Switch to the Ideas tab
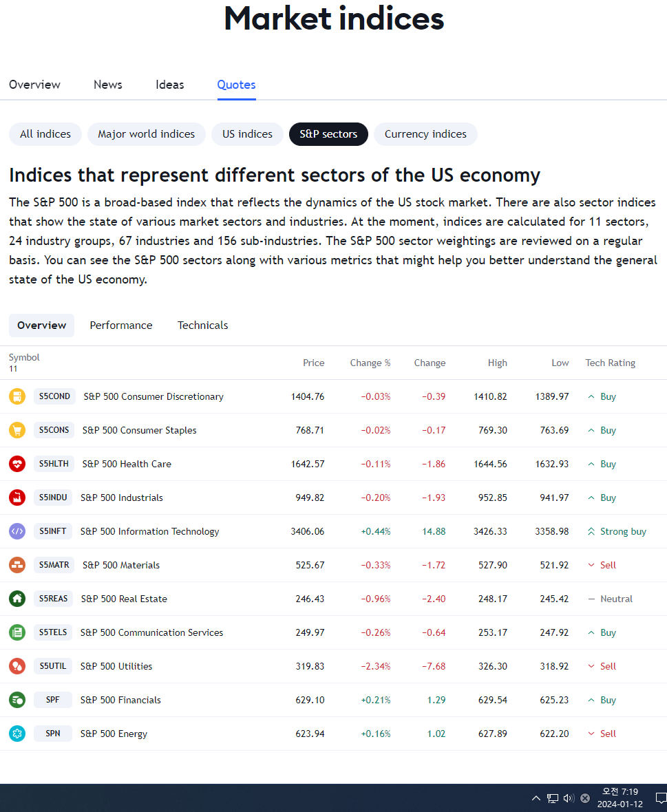The width and height of the screenshot is (667, 812). tap(170, 85)
